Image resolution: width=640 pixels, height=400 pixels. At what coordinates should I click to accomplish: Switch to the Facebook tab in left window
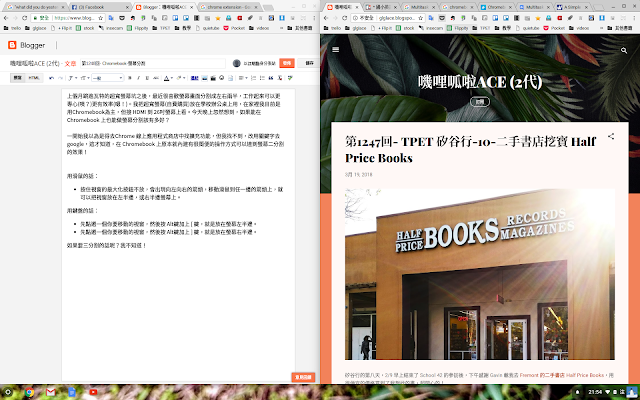(100, 7)
